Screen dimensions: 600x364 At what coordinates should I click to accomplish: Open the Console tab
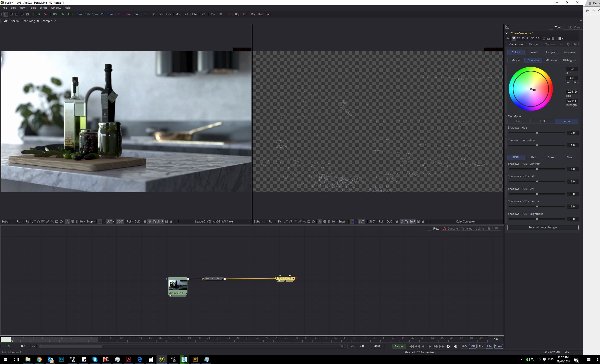450,228
